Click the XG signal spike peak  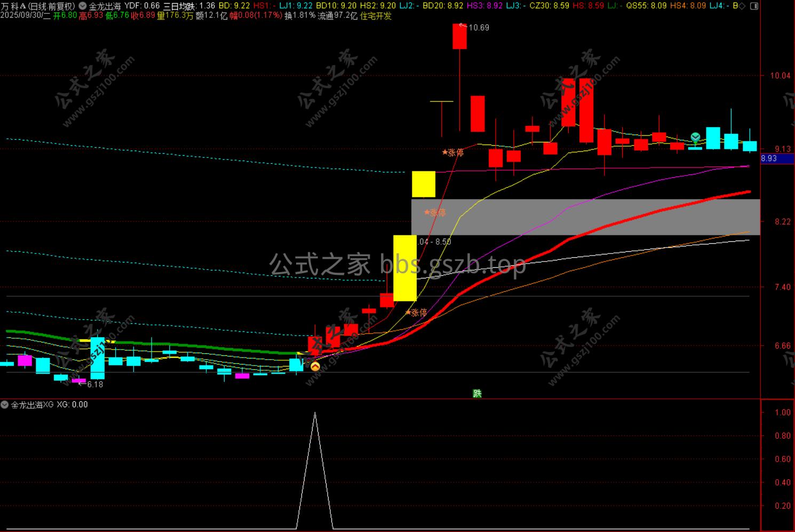[x=315, y=414]
